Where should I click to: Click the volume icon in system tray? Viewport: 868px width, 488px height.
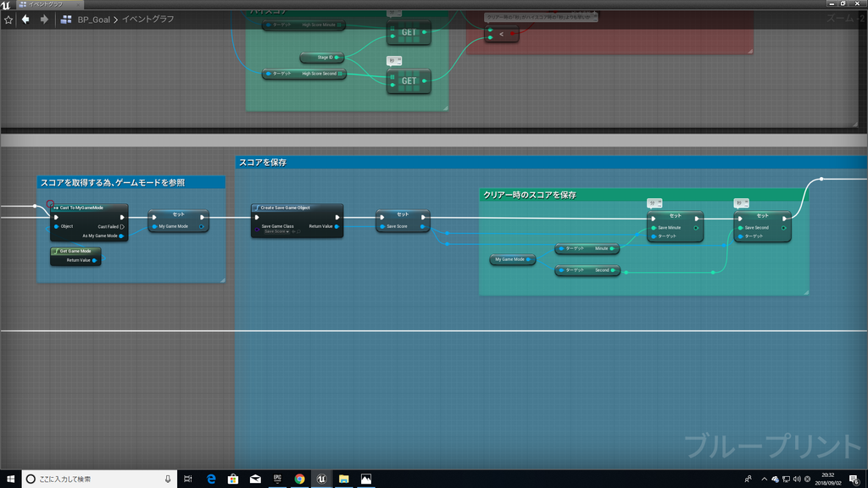coord(797,480)
